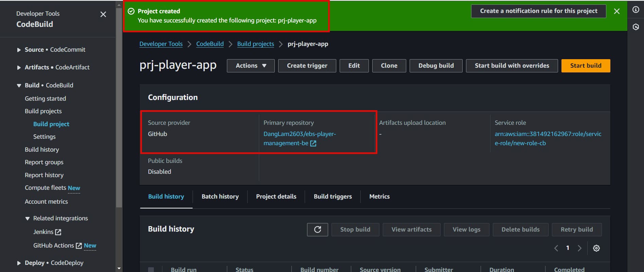Open Jenkins integration link

(43, 232)
